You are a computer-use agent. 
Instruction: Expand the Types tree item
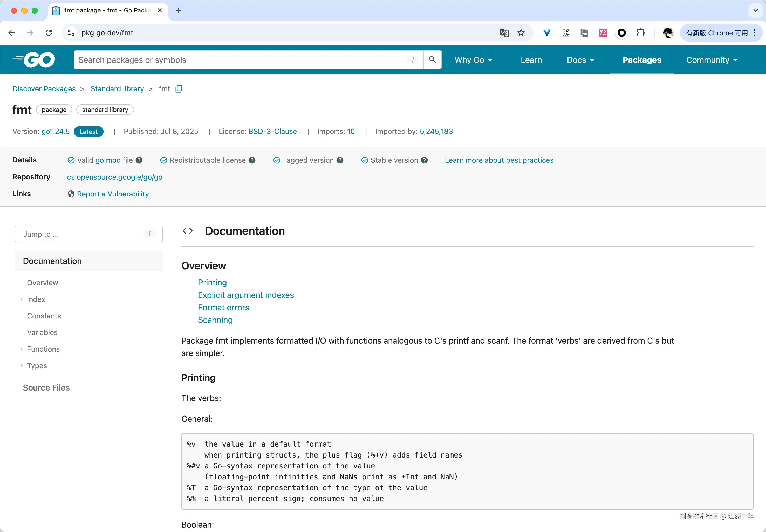pyautogui.click(x=22, y=366)
